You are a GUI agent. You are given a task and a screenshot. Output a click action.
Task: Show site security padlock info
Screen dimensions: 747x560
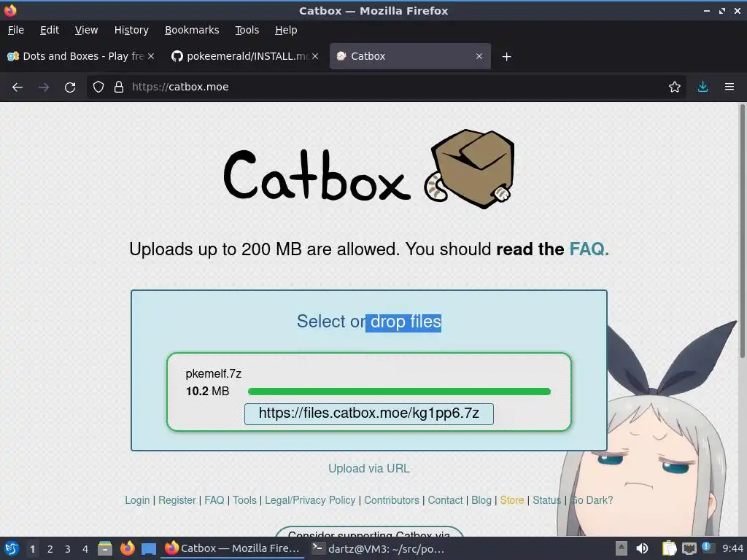pos(119,87)
